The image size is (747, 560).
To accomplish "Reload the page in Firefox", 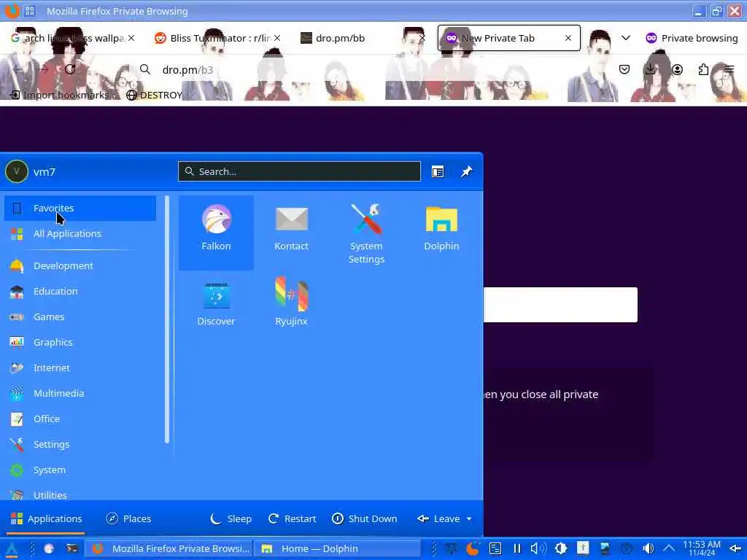I will point(70,69).
